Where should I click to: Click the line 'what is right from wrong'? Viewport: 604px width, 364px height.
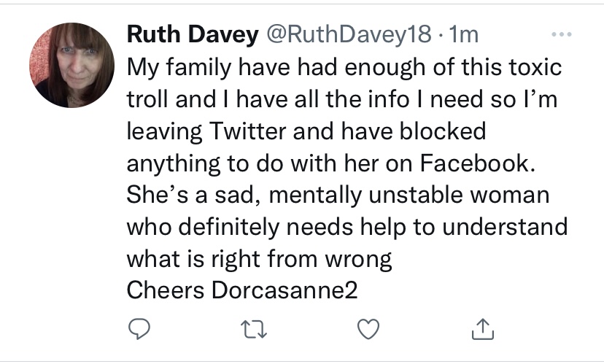tap(259, 258)
